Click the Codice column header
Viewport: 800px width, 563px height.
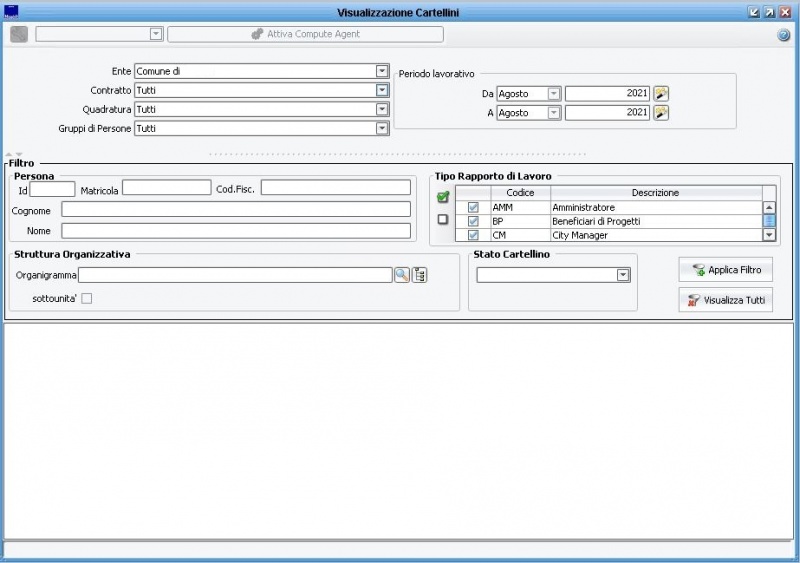tap(520, 192)
